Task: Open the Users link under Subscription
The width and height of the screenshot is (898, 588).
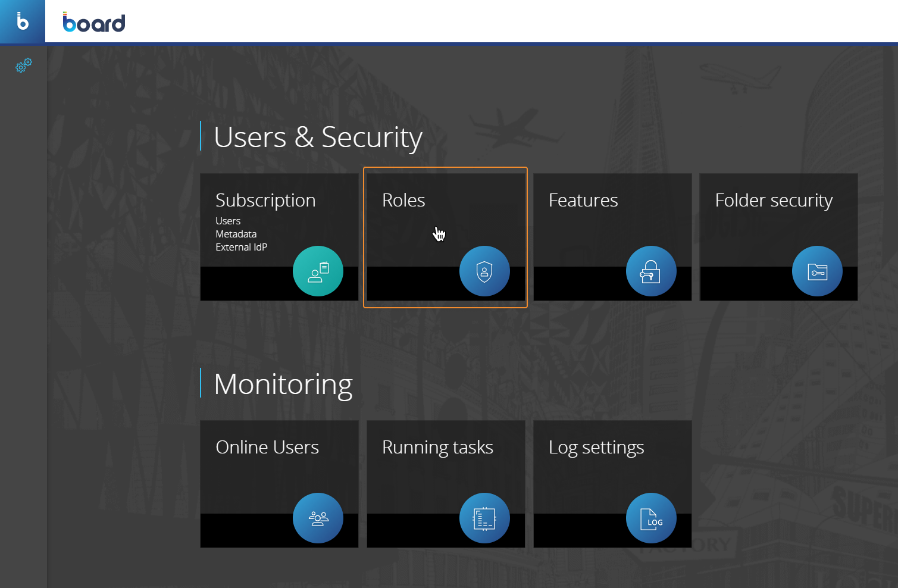Action: pyautogui.click(x=228, y=221)
